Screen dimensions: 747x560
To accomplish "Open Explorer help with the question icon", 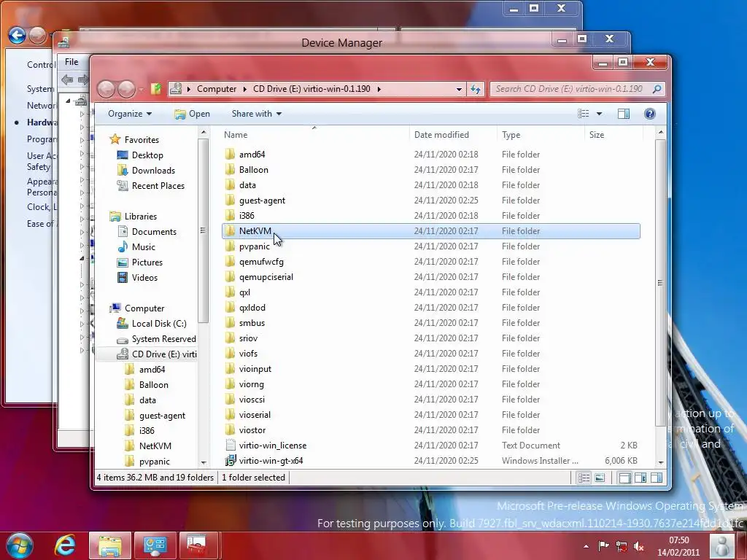I will click(x=649, y=113).
